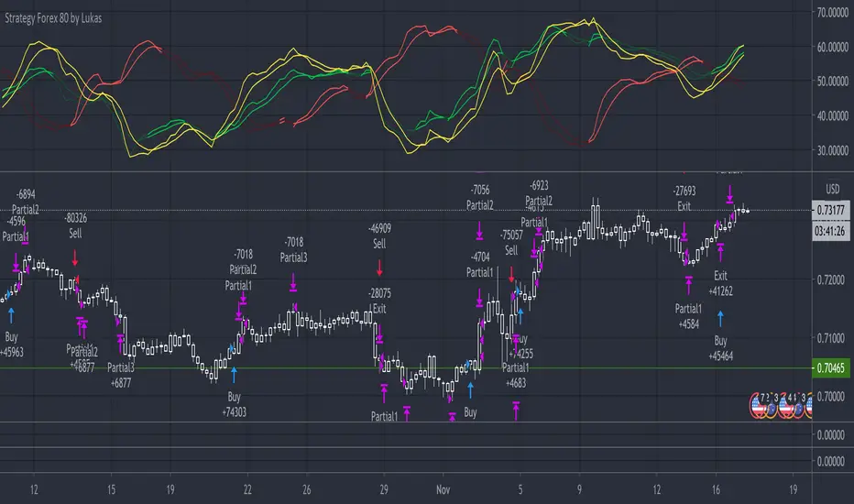Click the red Sell arrow below -46909
This screenshot has height=504, width=854.
coord(379,268)
